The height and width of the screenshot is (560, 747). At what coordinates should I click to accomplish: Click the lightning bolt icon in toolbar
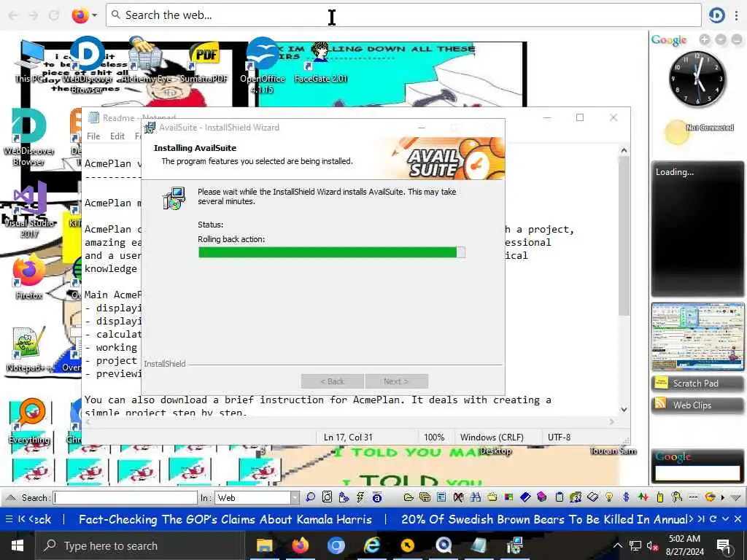(x=360, y=497)
